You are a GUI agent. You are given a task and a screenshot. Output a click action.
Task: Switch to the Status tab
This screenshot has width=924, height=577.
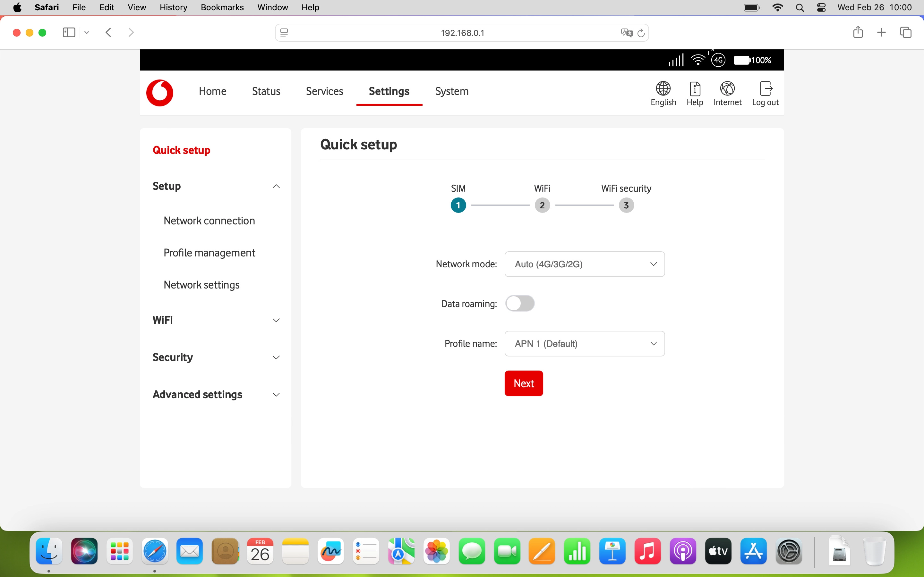pyautogui.click(x=266, y=91)
